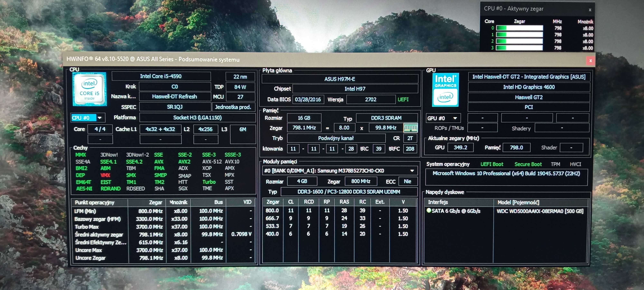Click the Intel Graphics GPU logo
This screenshot has width=644, height=290.
(x=445, y=90)
